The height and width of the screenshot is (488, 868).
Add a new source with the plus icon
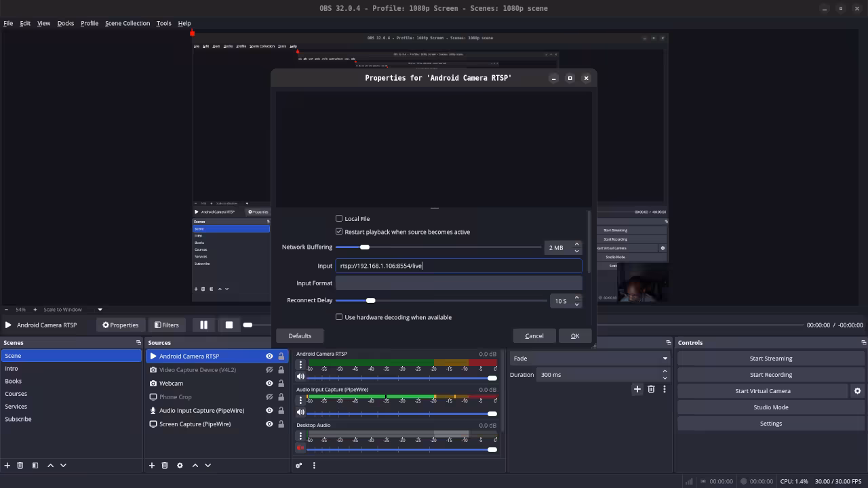tap(152, 465)
